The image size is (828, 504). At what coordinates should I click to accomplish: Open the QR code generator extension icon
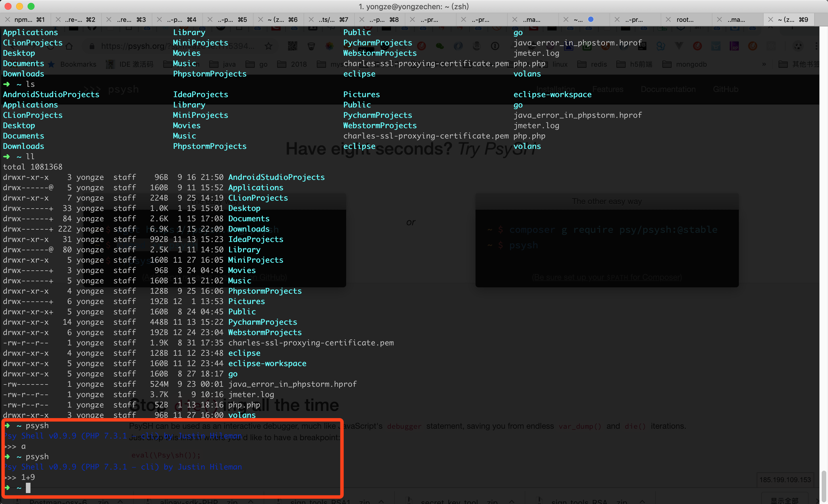click(292, 46)
